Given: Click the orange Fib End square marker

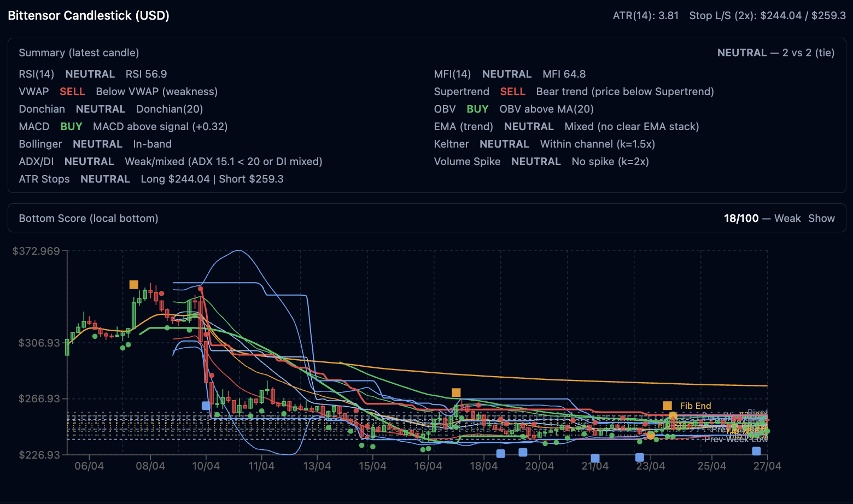Looking at the screenshot, I should tap(667, 406).
